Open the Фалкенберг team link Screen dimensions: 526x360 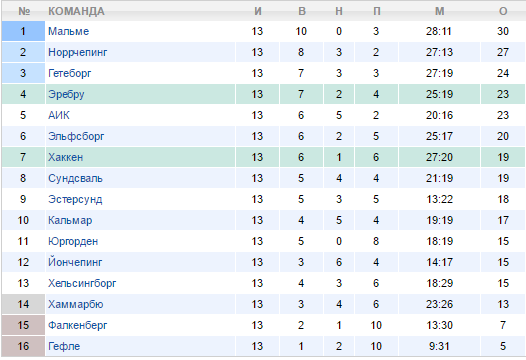[77, 325]
